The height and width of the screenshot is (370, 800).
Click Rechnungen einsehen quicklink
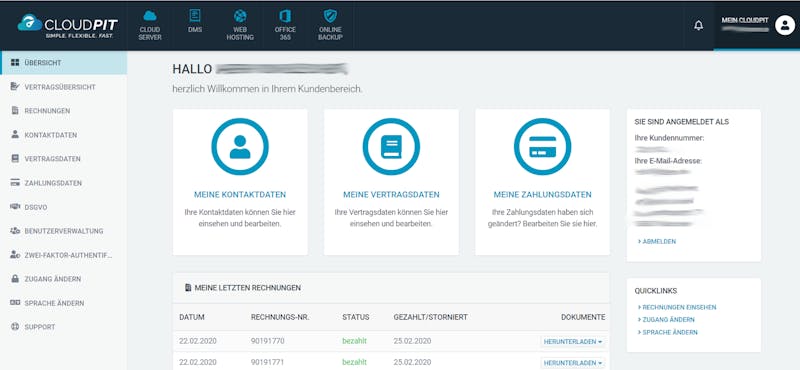point(677,307)
